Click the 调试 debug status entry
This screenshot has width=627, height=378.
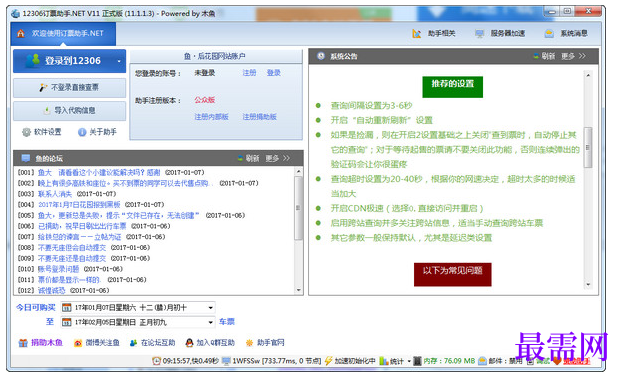[x=538, y=361]
